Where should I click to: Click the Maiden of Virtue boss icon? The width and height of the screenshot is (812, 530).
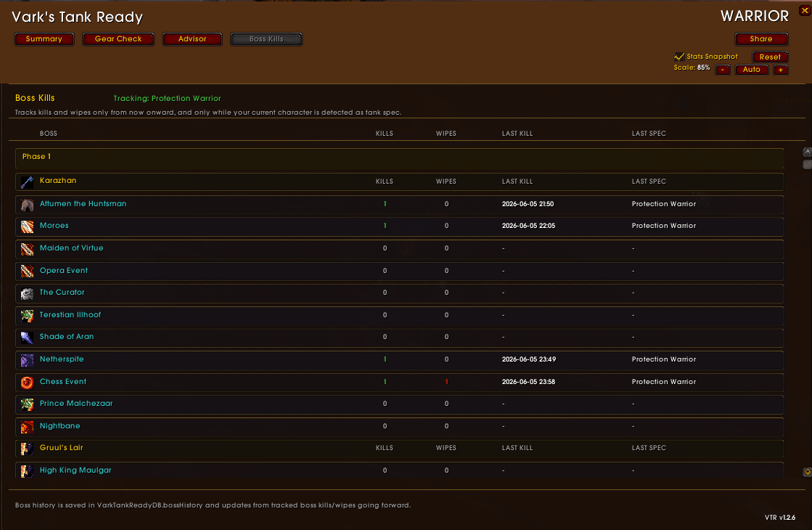pyautogui.click(x=27, y=249)
